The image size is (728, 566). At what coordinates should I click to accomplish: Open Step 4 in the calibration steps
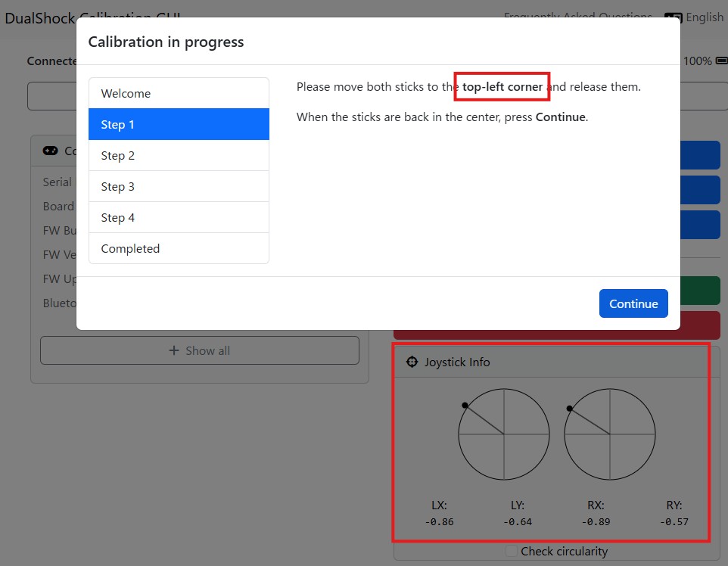pyautogui.click(x=179, y=218)
